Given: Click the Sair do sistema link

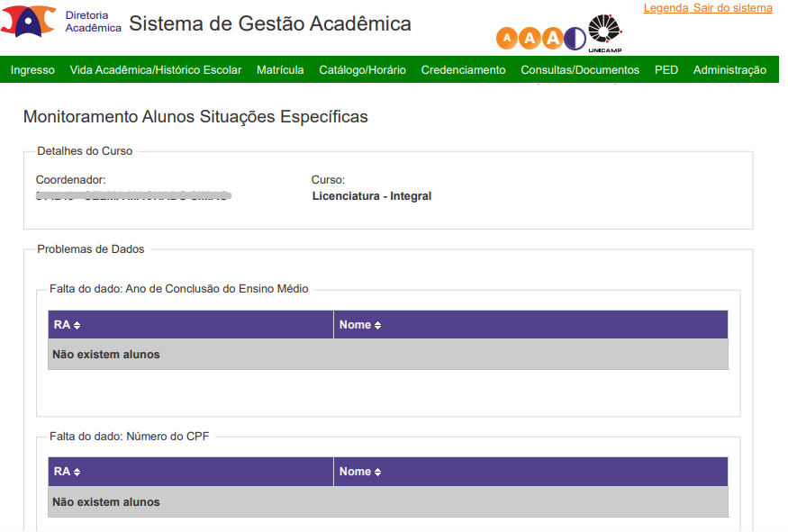Looking at the screenshot, I should [x=733, y=8].
